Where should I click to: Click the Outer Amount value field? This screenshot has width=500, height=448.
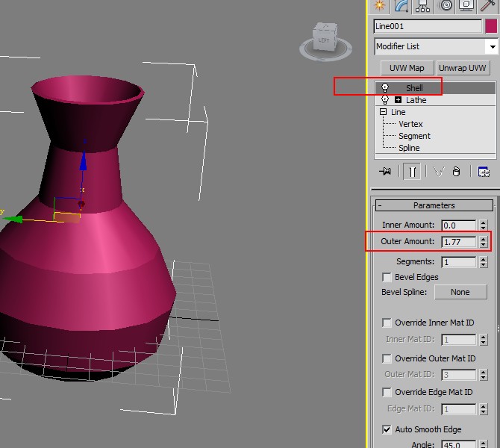458,242
